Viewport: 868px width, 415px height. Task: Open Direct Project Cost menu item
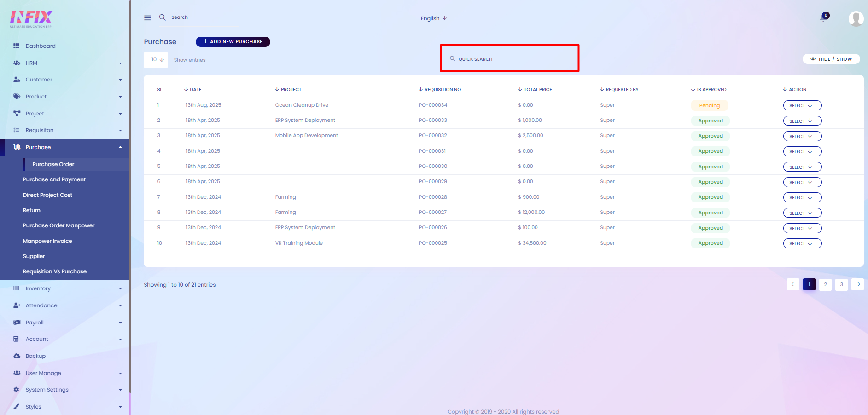click(47, 195)
